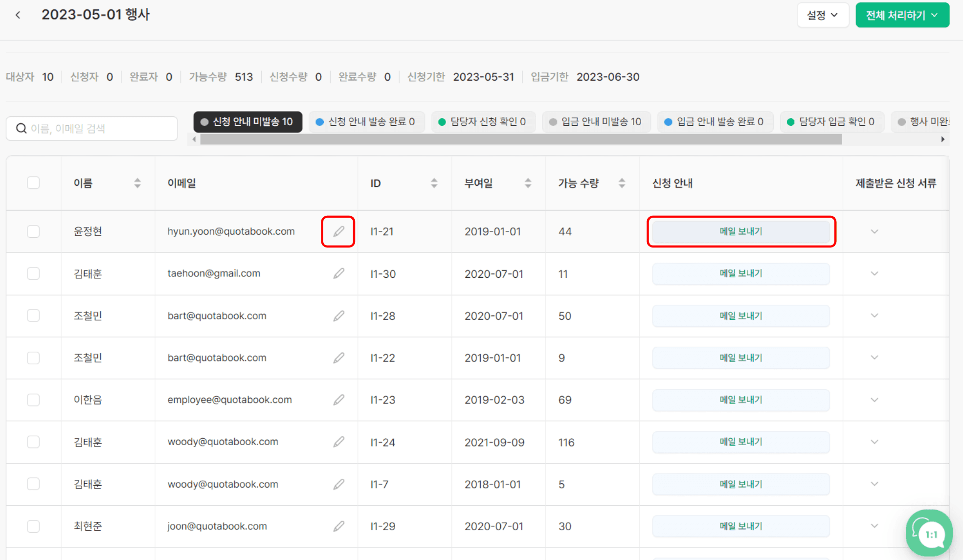The height and width of the screenshot is (560, 963).
Task: Sort table by ID column
Action: [434, 183]
